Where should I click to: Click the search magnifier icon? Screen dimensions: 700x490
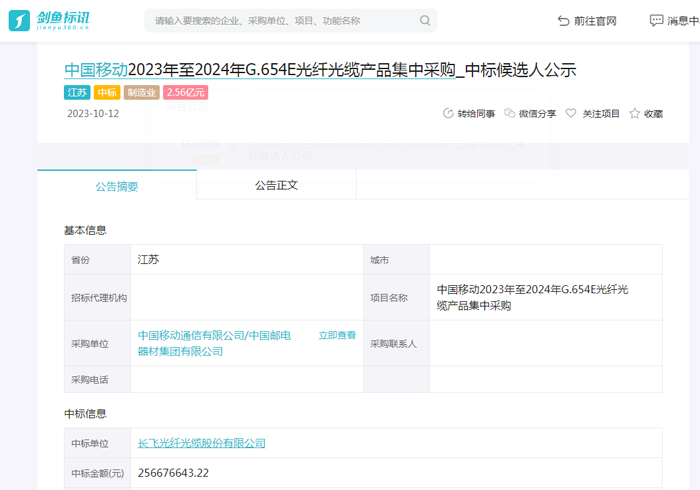(425, 21)
